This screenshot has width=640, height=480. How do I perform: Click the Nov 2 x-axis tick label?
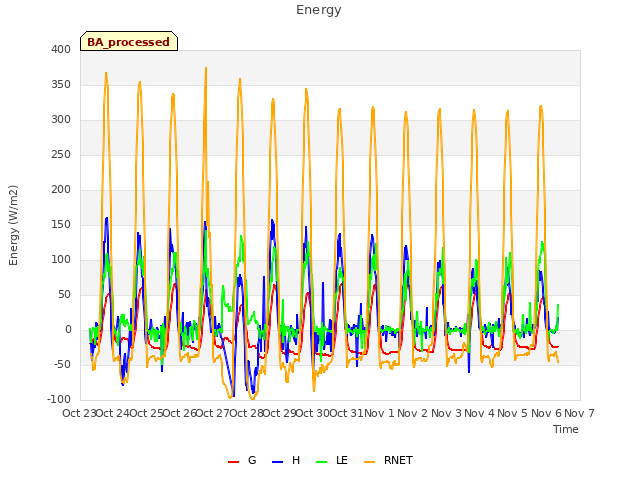pos(413,413)
